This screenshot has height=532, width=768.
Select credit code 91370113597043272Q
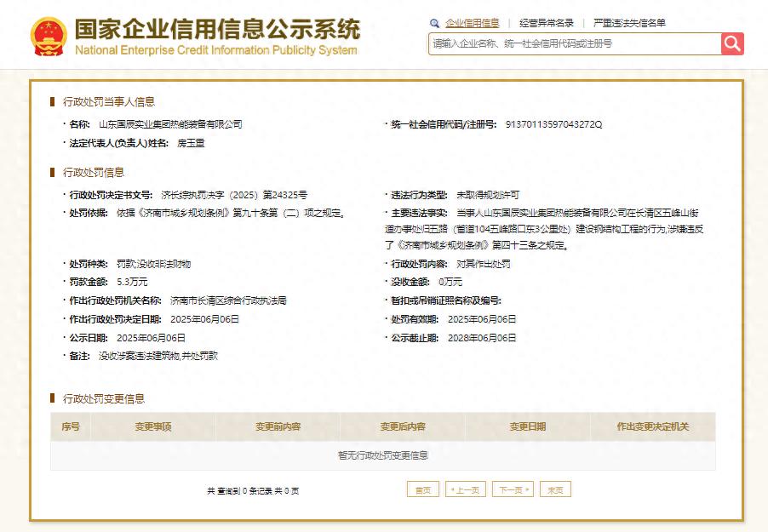553,124
